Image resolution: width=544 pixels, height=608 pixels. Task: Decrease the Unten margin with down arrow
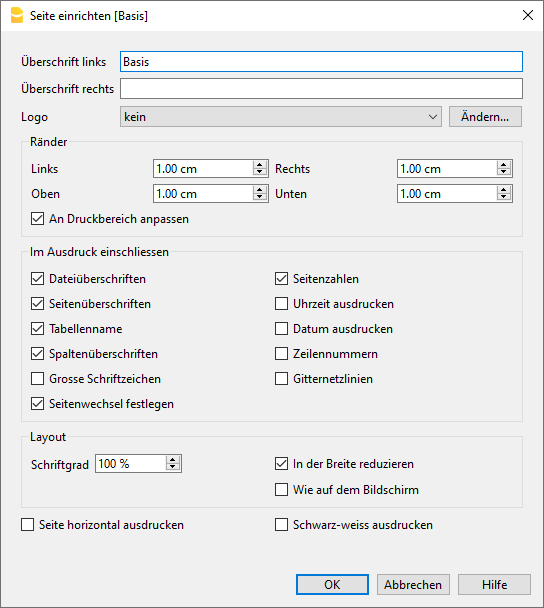[503, 197]
